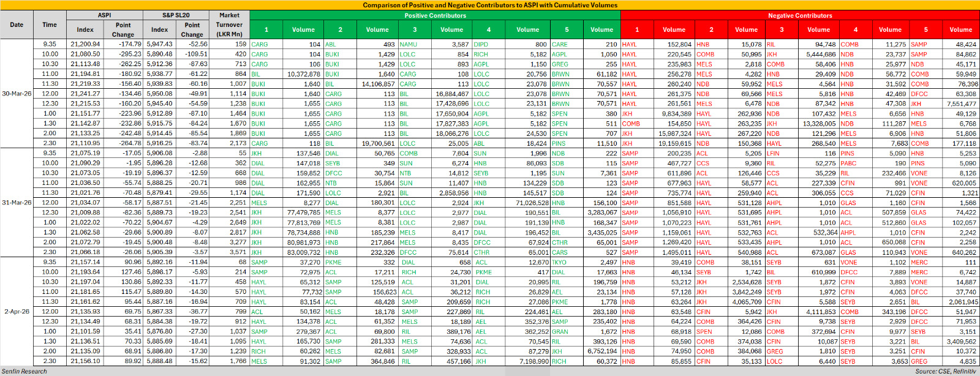Click the ASPI Point Change header
980x376 pixels.
[123, 30]
